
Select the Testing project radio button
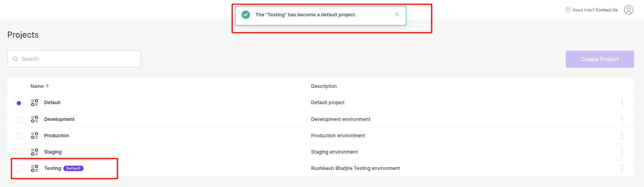(x=19, y=169)
